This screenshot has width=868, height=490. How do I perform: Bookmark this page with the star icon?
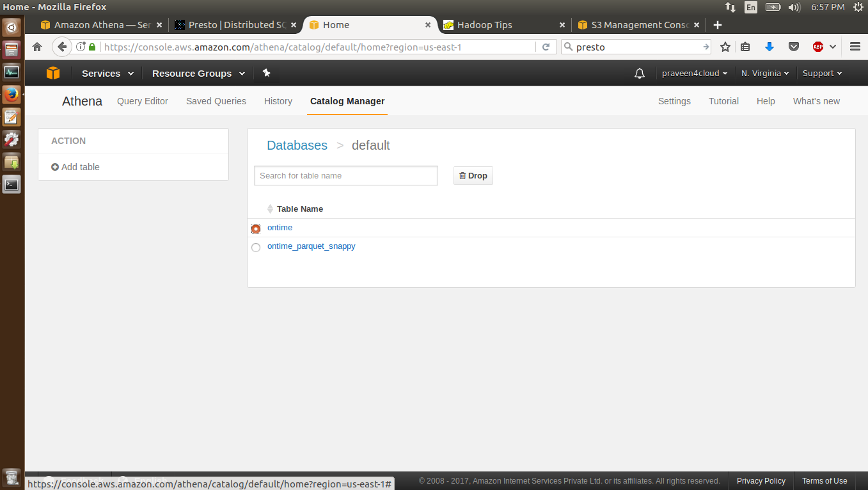(725, 46)
